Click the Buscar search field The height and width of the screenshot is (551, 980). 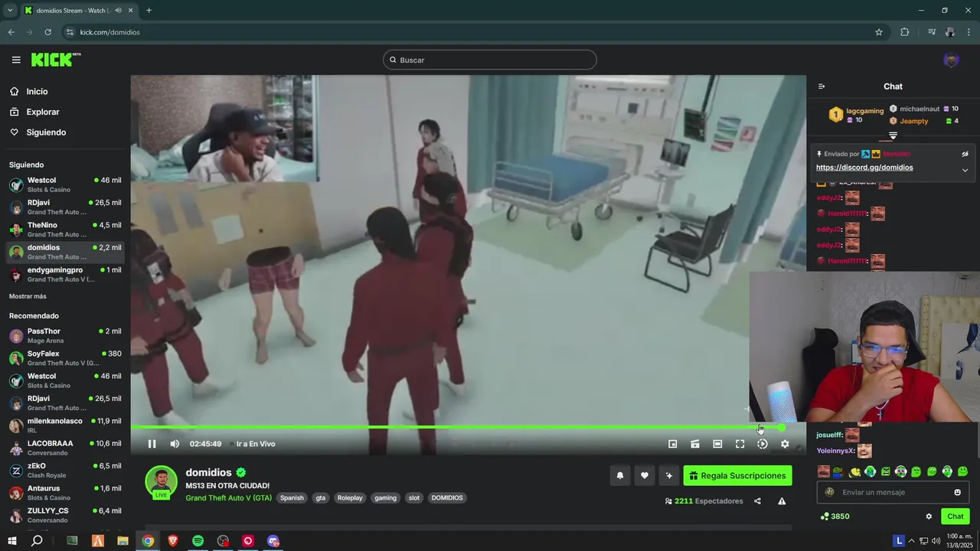pyautogui.click(x=490, y=60)
